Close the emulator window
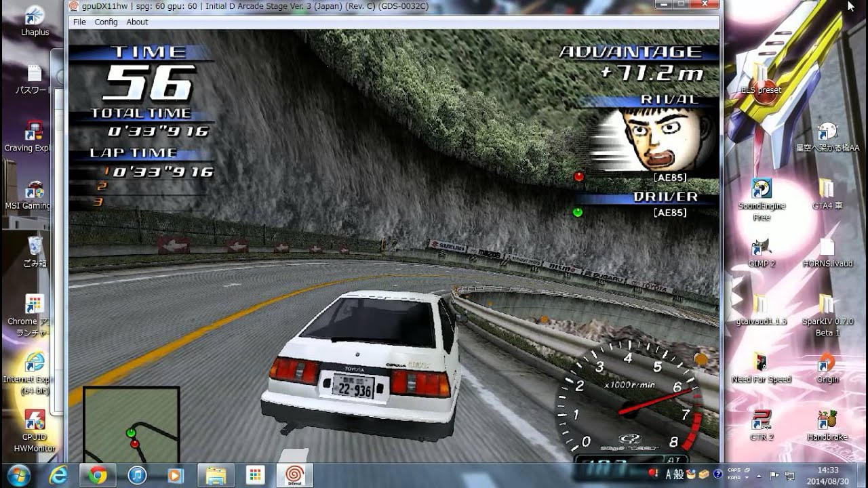The width and height of the screenshot is (868, 488). (x=705, y=5)
